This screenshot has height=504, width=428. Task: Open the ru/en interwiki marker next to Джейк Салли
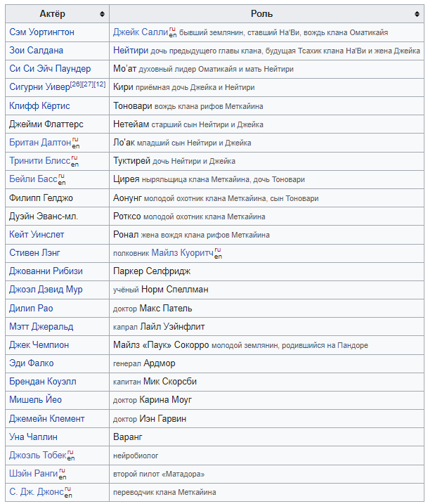(x=173, y=32)
